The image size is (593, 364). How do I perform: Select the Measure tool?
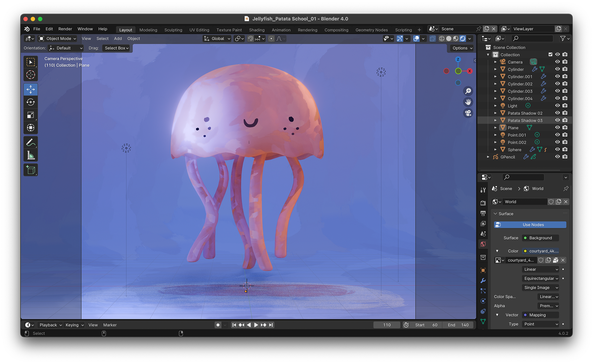(x=31, y=155)
